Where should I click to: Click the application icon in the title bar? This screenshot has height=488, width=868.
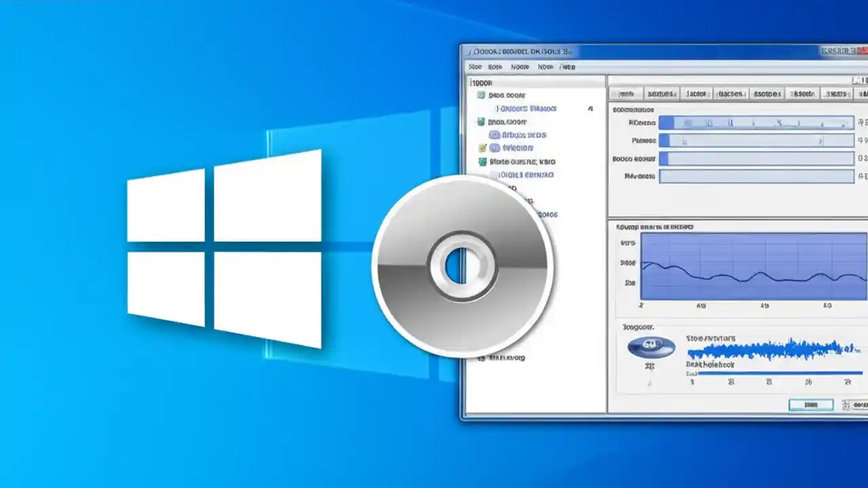[469, 51]
